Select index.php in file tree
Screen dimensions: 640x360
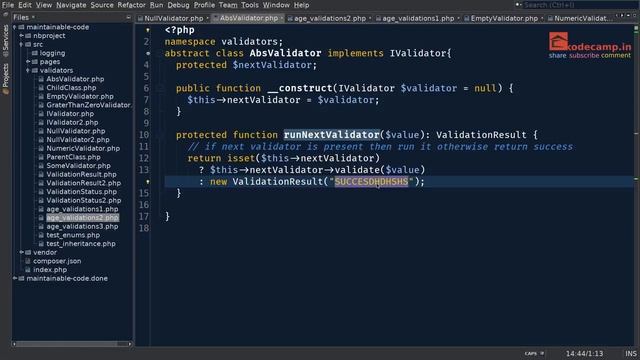pyautogui.click(x=50, y=270)
